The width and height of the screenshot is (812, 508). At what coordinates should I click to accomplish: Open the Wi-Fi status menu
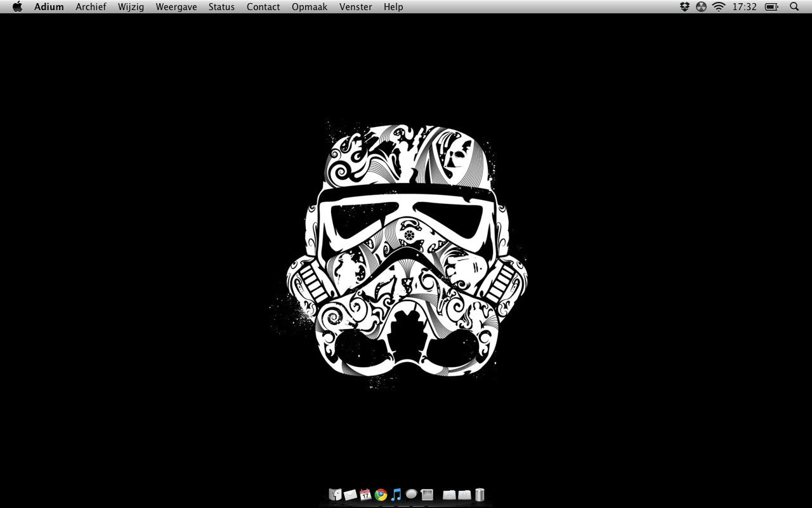pyautogui.click(x=719, y=7)
